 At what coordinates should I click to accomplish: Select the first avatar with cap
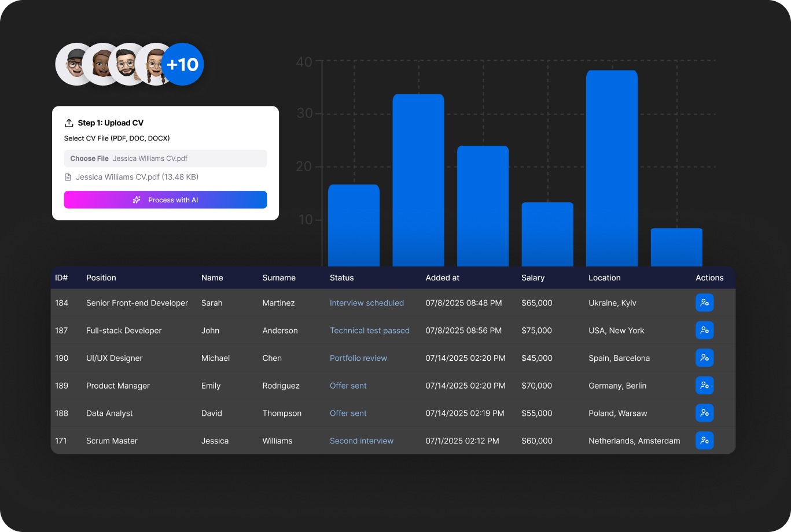pyautogui.click(x=73, y=64)
